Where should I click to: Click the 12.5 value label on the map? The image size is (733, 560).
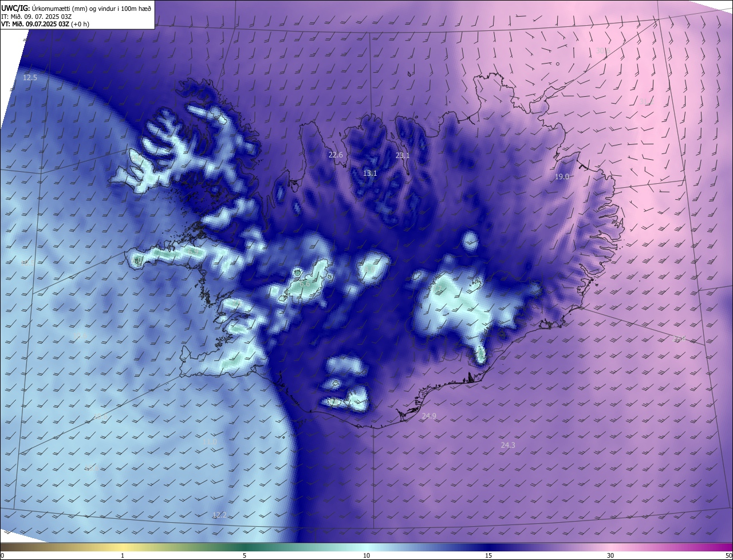click(30, 77)
